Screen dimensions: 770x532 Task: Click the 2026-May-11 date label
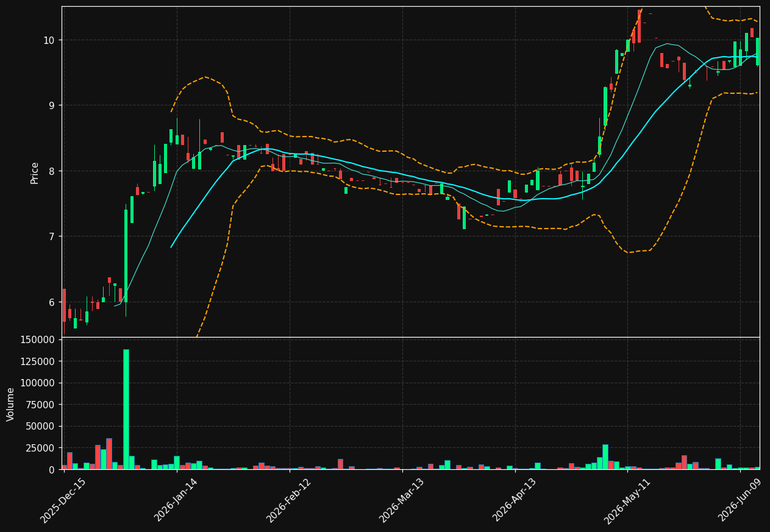(x=627, y=500)
